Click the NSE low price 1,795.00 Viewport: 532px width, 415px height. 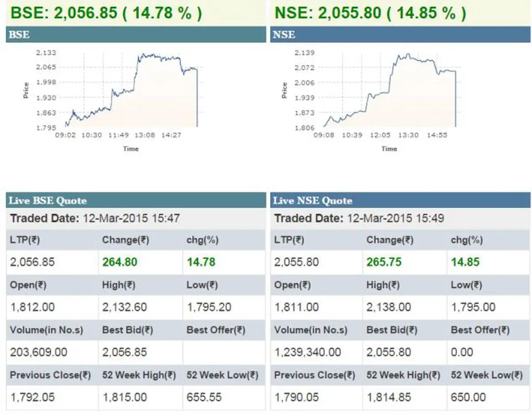point(473,307)
